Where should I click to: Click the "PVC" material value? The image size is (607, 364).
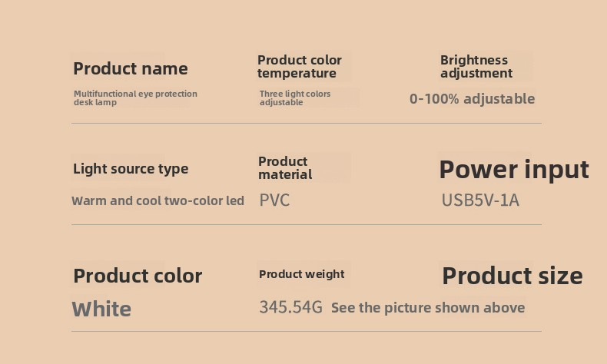click(274, 200)
